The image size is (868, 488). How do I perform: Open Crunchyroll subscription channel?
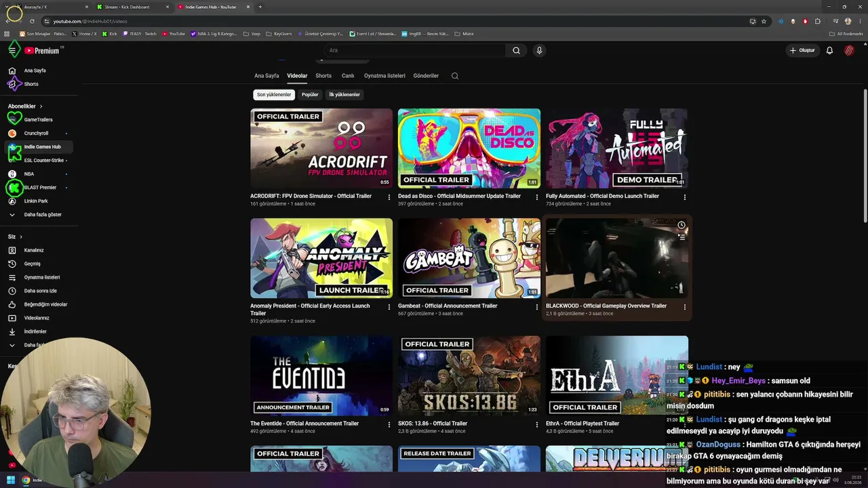[39, 134]
